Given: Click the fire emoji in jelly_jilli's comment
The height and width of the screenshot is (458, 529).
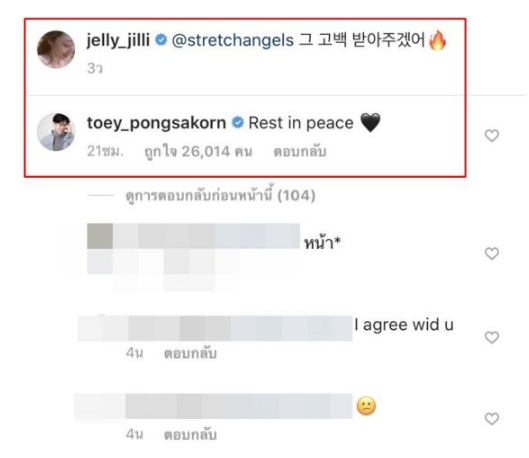Looking at the screenshot, I should [438, 40].
